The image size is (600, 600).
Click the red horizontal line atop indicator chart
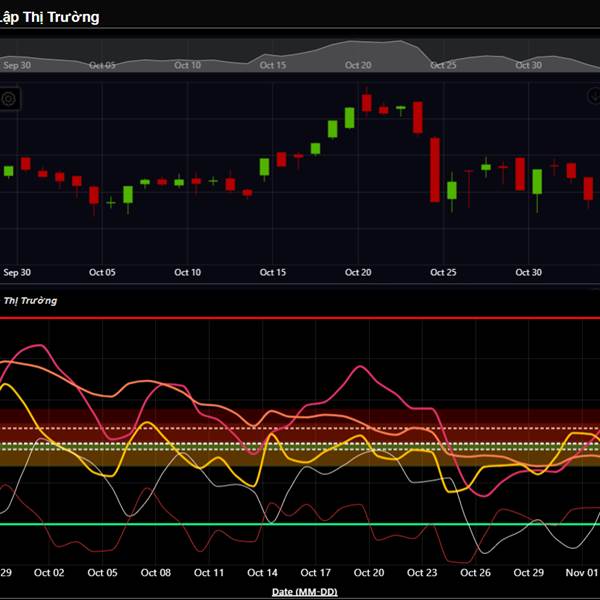(300, 318)
